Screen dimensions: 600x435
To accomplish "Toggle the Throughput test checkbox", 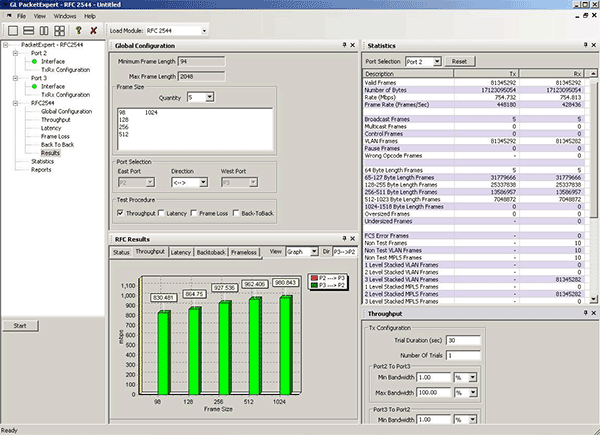I will (120, 213).
